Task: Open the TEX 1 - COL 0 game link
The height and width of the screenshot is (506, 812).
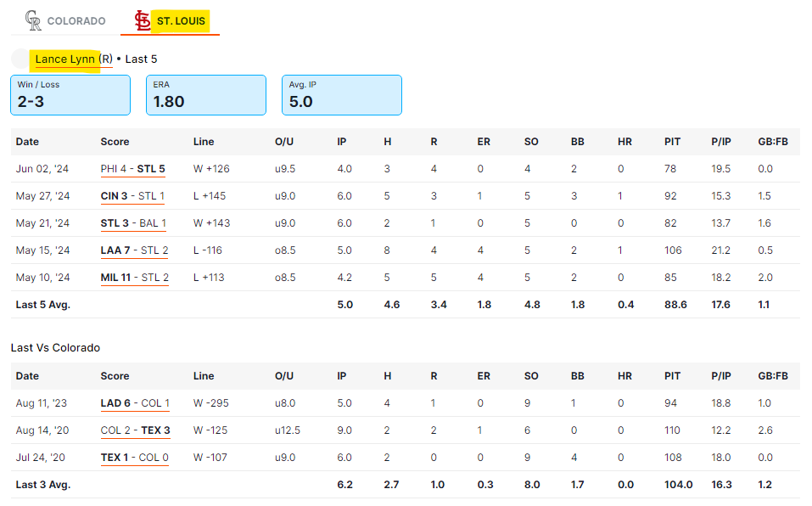Action: tap(135, 458)
